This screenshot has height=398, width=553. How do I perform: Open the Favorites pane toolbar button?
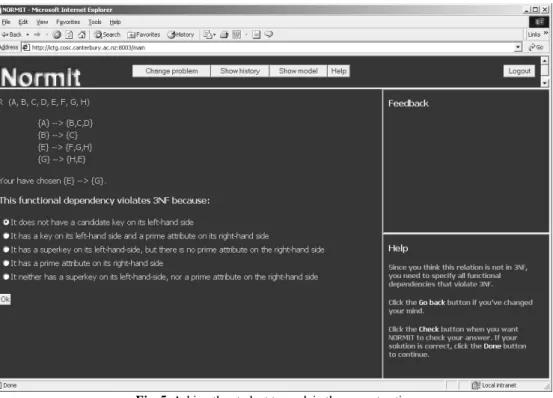click(x=144, y=35)
